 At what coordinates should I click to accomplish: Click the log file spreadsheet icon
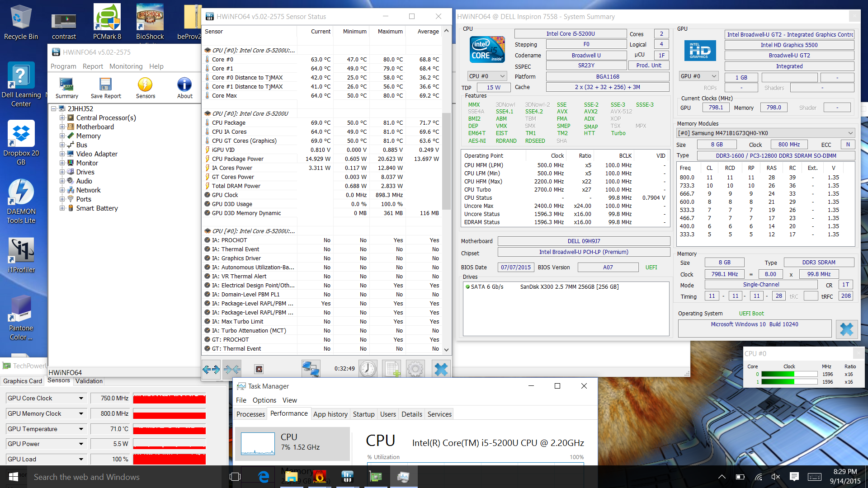392,369
